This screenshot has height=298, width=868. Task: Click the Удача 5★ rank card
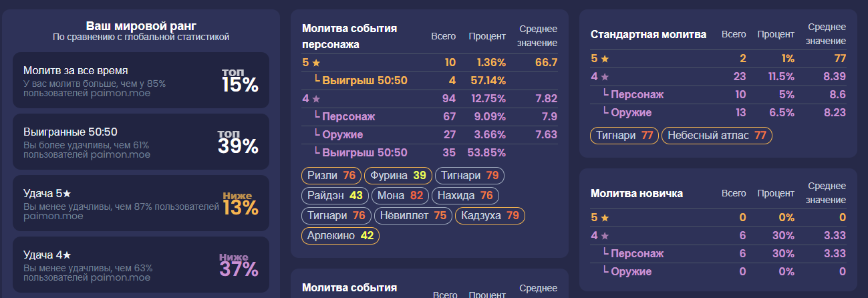coord(141,203)
